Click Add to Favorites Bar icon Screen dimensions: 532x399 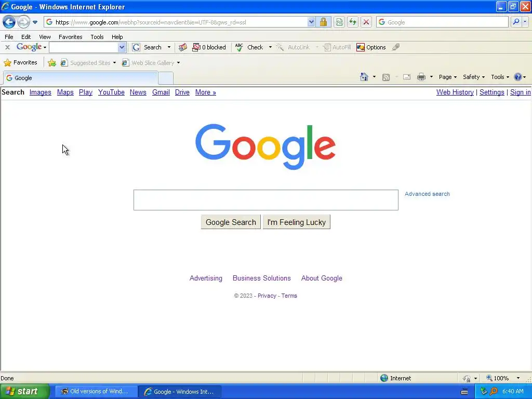[52, 63]
